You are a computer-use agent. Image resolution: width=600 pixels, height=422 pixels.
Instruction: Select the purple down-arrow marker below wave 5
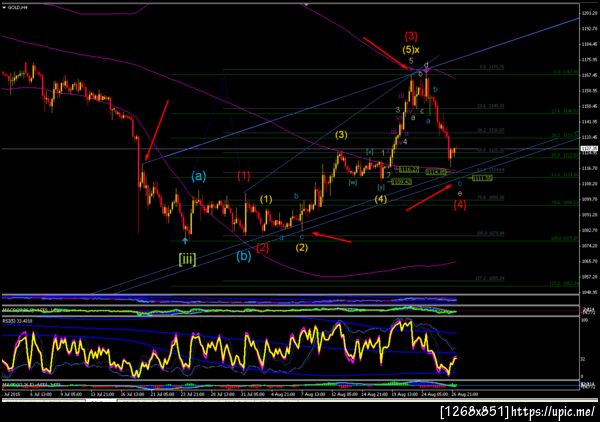pos(412,69)
